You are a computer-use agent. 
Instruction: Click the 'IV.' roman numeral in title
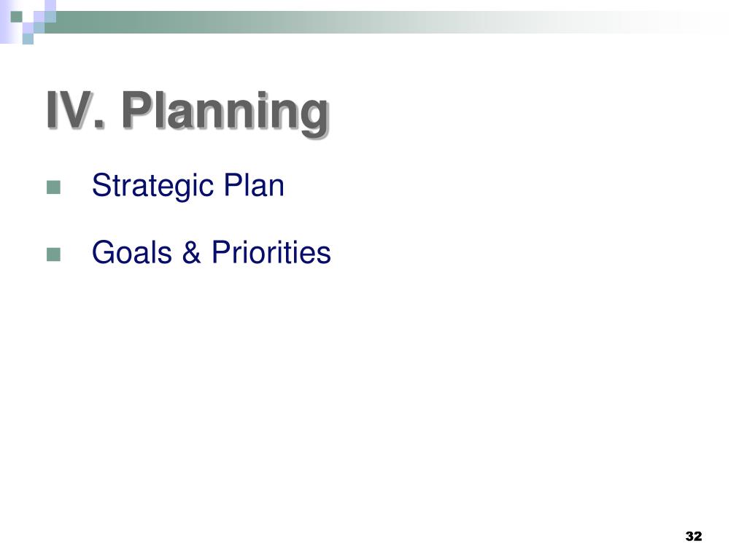point(74,109)
